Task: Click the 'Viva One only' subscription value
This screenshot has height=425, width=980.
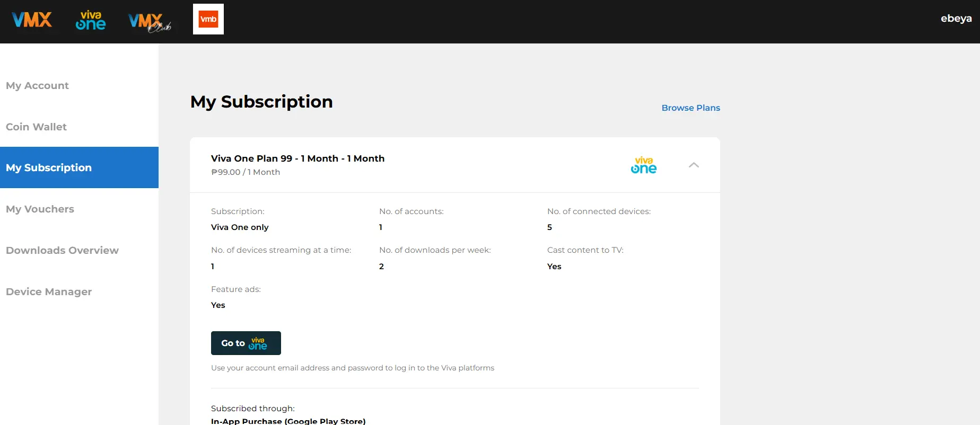Action: coord(240,227)
